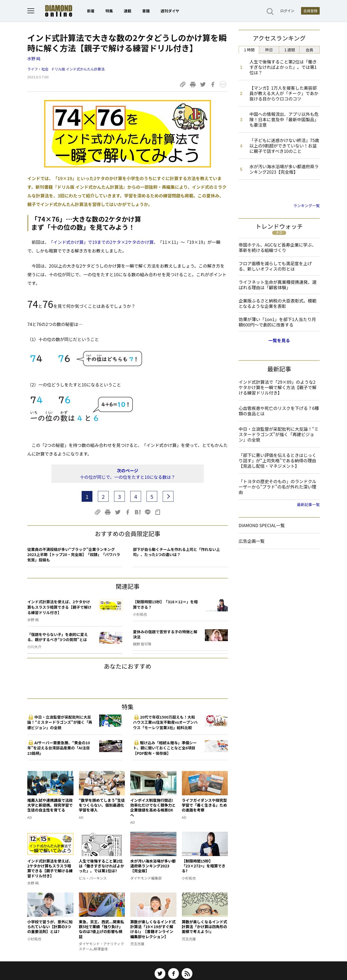Click the 74×76 hero banner image

(127, 133)
